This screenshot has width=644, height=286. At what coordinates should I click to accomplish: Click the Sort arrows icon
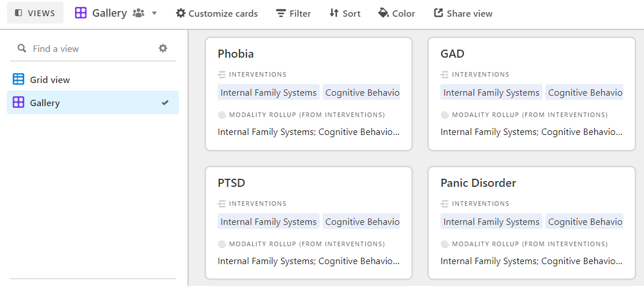pos(334,13)
